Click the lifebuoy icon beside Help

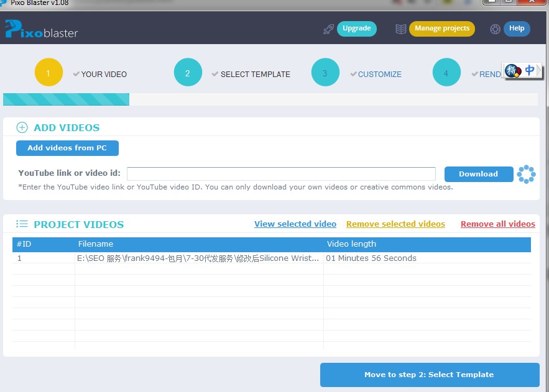pyautogui.click(x=495, y=29)
